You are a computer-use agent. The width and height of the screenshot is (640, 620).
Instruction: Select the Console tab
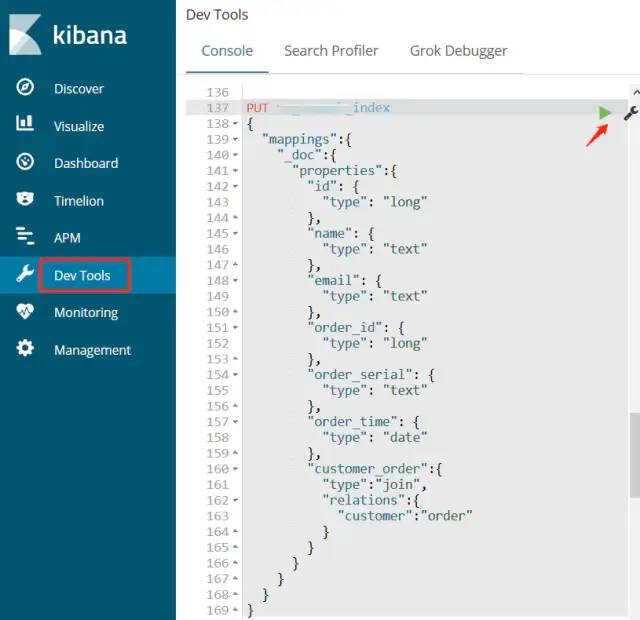(x=227, y=51)
